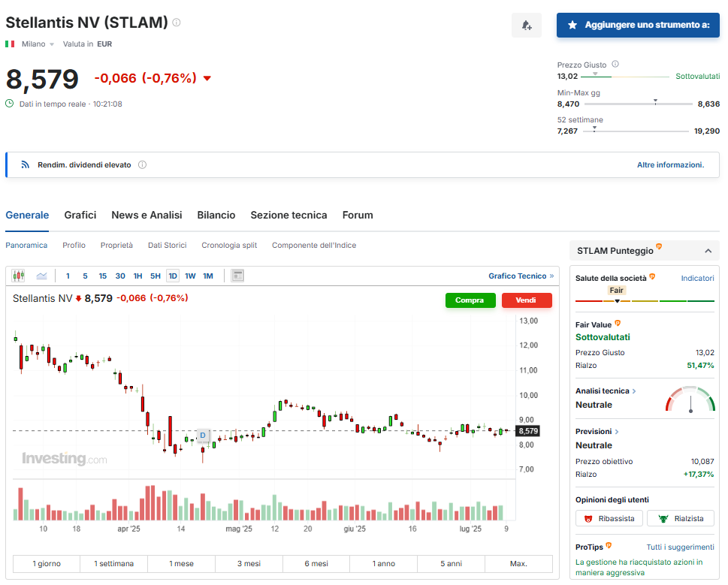Expand Previsioni chevron link
728x585 pixels.
coord(617,432)
